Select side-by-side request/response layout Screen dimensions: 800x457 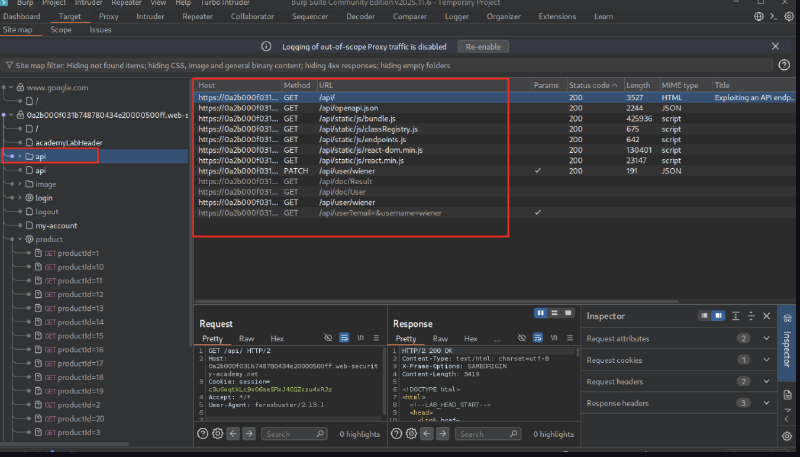[x=540, y=313]
